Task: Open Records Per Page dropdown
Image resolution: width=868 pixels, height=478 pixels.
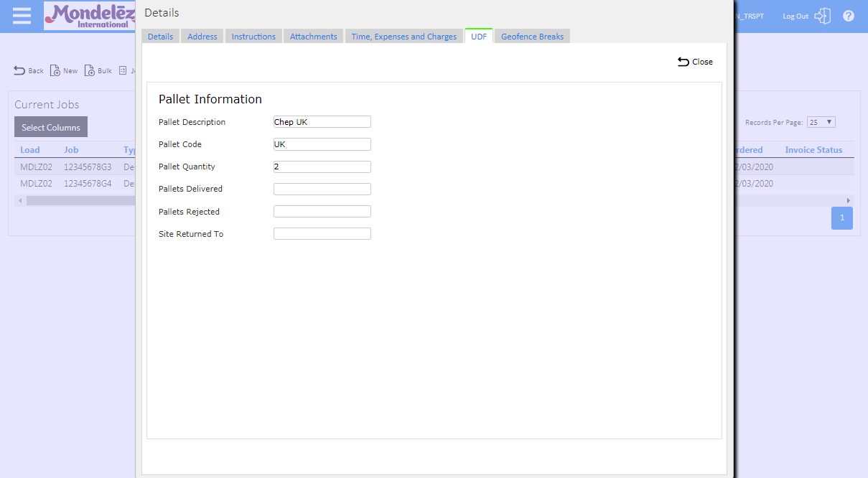Action: coord(821,122)
